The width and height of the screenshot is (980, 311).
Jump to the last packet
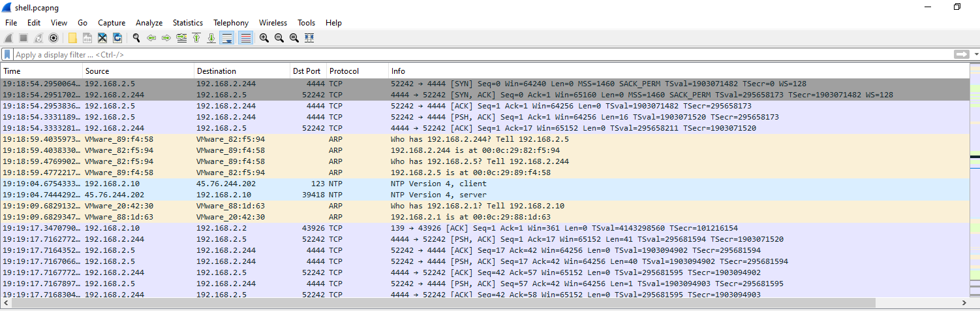211,38
